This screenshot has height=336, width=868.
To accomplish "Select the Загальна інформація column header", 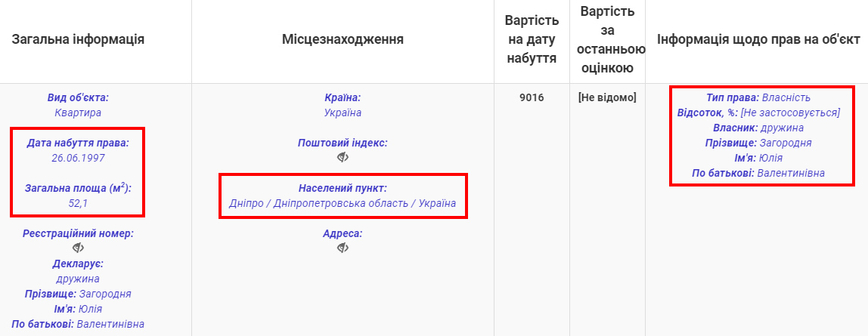I will (78, 39).
